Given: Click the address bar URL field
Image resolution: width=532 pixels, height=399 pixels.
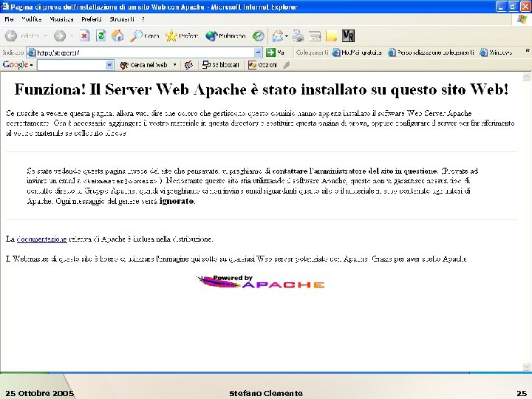Looking at the screenshot, I should 144,52.
